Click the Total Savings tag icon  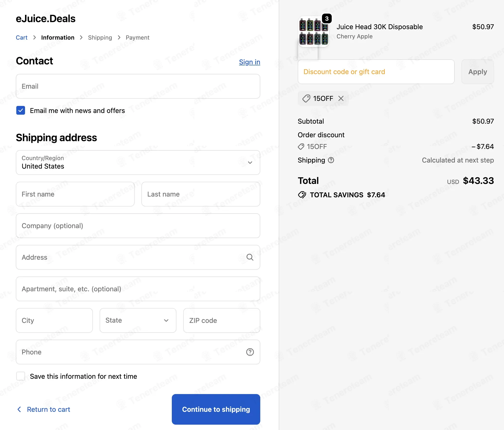(x=302, y=195)
